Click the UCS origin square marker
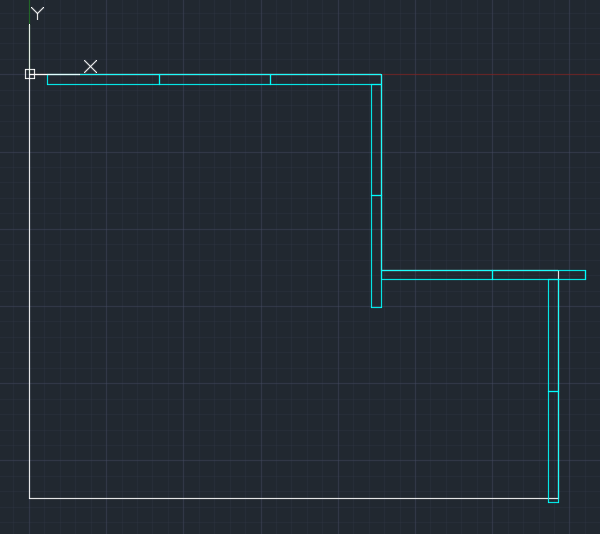 click(30, 74)
